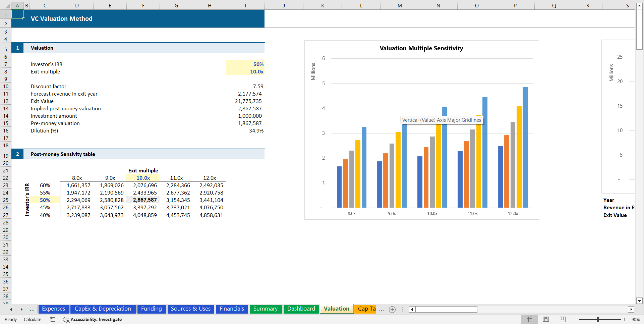
Task: Add a new worksheet with the plus icon
Action: 392,309
